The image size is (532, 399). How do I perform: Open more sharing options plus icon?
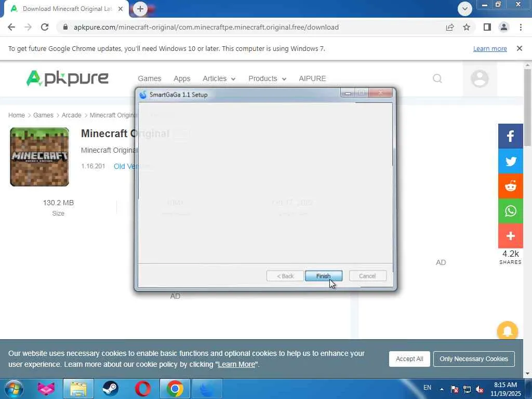point(511,236)
